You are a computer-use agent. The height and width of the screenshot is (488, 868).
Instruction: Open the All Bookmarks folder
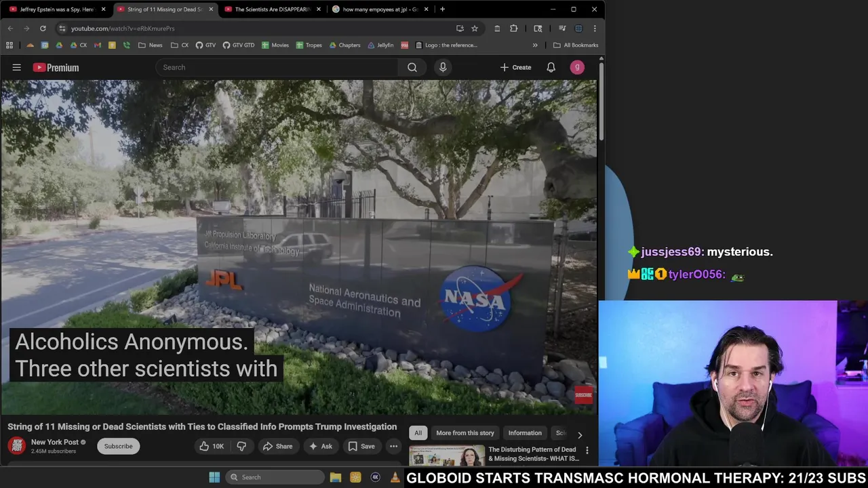coord(576,45)
